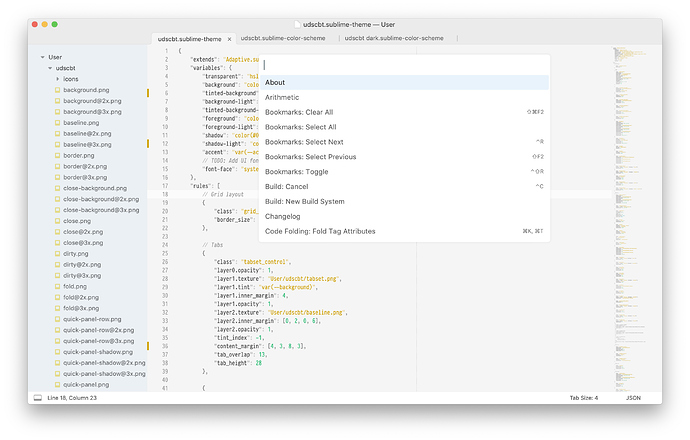This screenshot has height=440, width=690.
Task: Collapse the udscbt folder
Action: point(50,68)
